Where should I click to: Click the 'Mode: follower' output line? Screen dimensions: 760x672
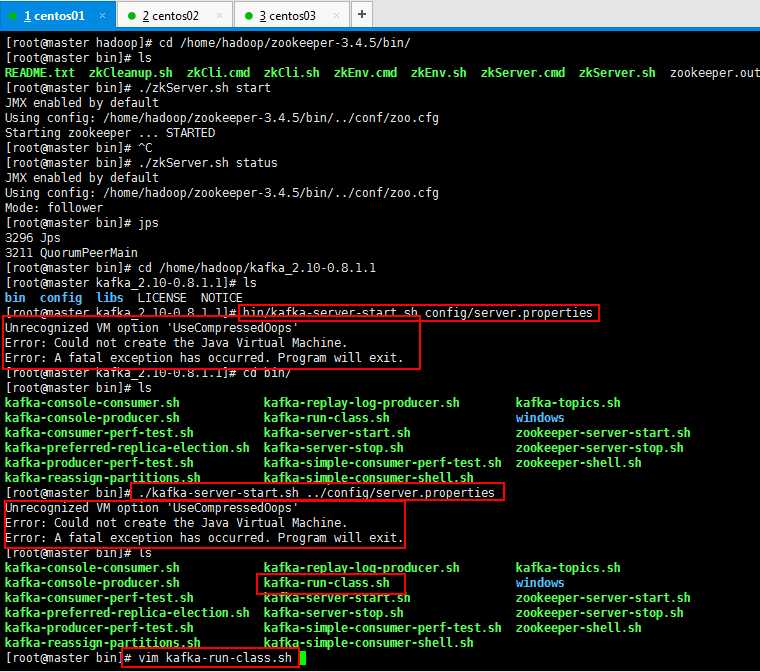[54, 208]
